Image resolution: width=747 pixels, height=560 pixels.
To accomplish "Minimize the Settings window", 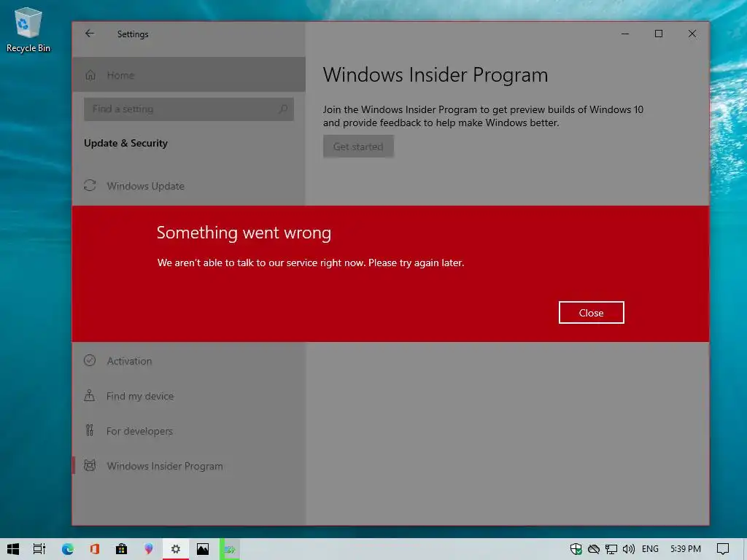I will (625, 34).
